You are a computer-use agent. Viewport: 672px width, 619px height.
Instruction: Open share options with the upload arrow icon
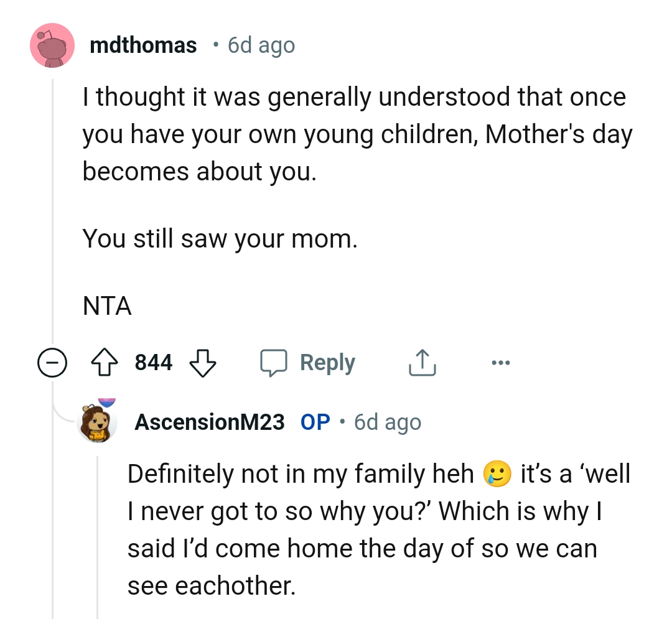pyautogui.click(x=422, y=362)
